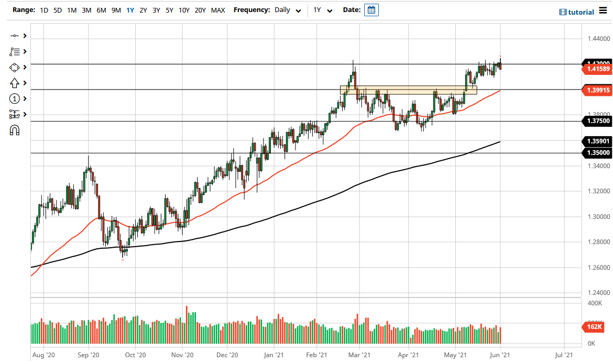Select the numbered marker tool
613x364 pixels.
(x=15, y=98)
